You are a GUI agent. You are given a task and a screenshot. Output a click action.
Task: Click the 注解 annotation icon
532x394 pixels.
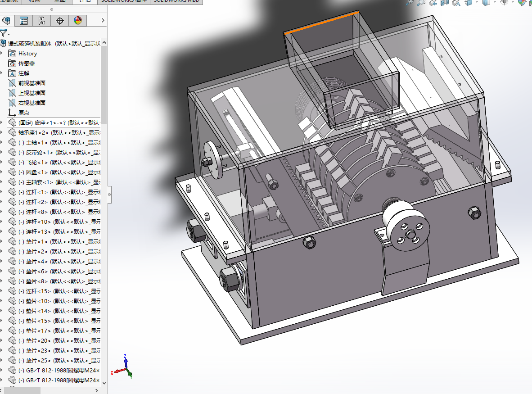pos(12,73)
